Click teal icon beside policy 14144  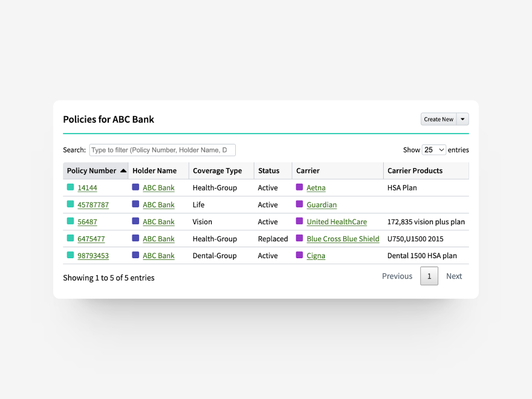point(70,187)
